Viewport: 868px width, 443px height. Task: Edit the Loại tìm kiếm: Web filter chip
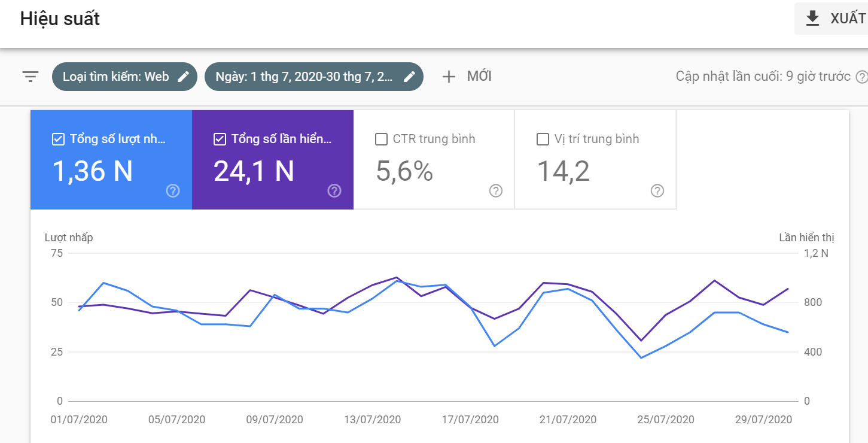(x=124, y=77)
